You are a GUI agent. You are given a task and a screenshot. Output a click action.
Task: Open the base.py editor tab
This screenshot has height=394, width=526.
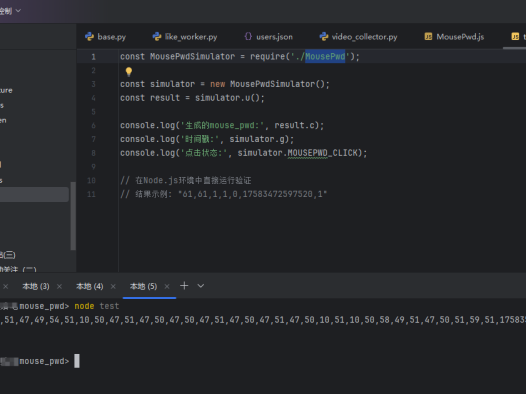pos(106,37)
